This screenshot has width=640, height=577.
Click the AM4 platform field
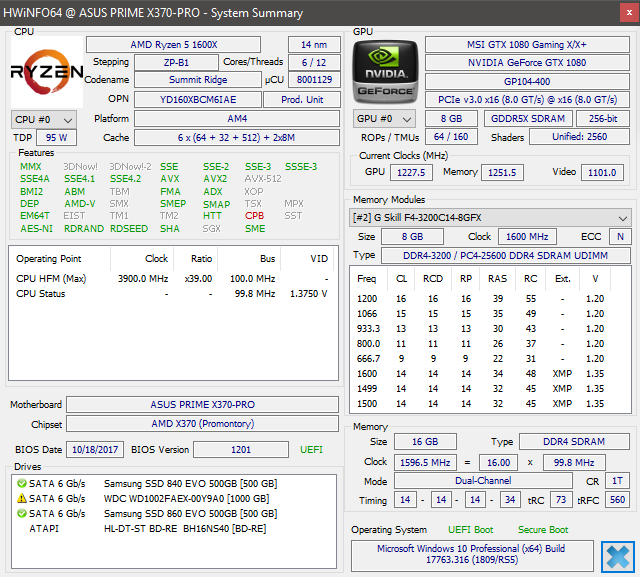(237, 119)
